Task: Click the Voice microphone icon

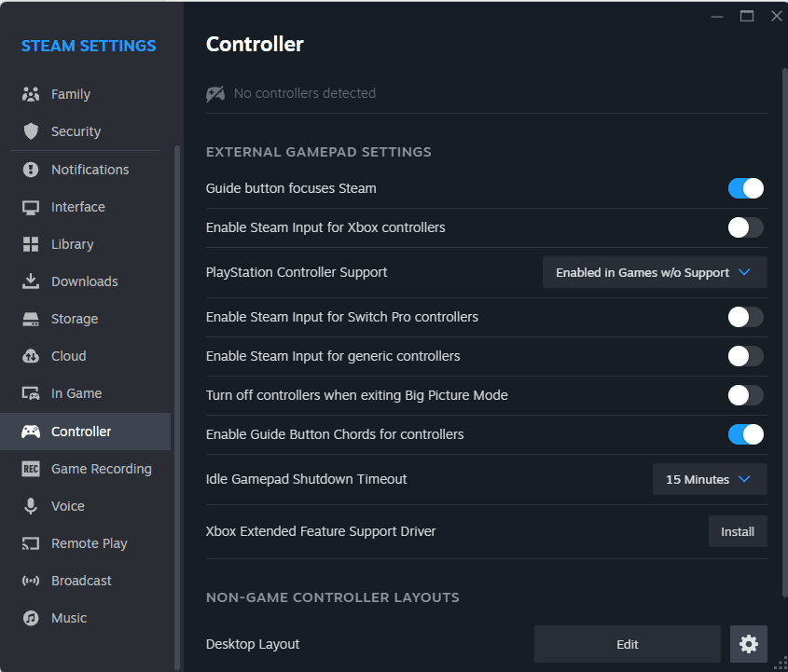Action: pyautogui.click(x=31, y=506)
